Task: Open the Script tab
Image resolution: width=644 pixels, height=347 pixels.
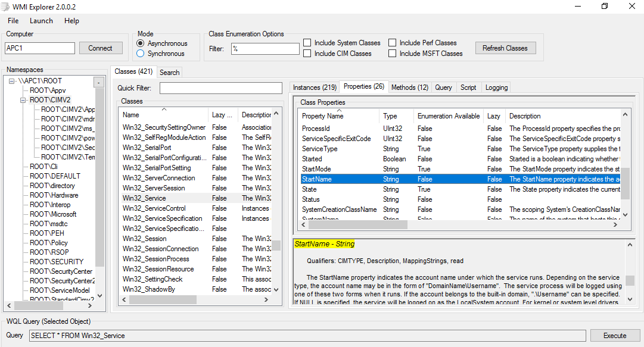Action: click(x=468, y=87)
